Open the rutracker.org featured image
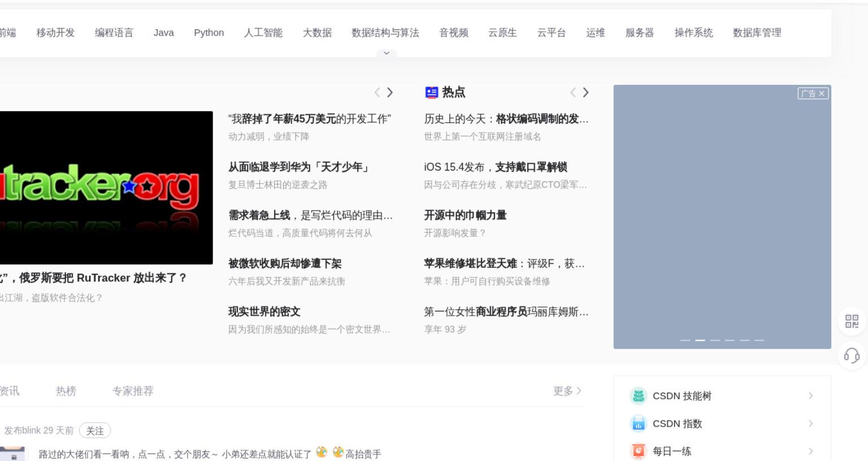 (106, 188)
